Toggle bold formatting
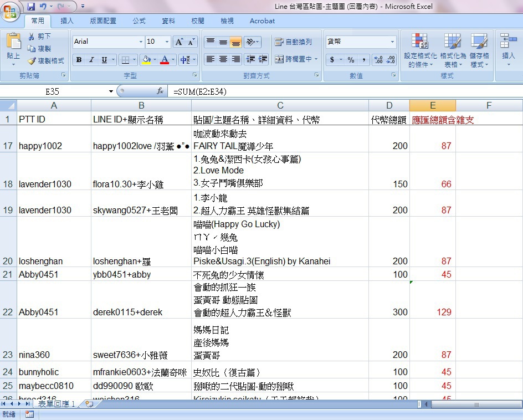The image size is (523, 420). tap(79, 60)
